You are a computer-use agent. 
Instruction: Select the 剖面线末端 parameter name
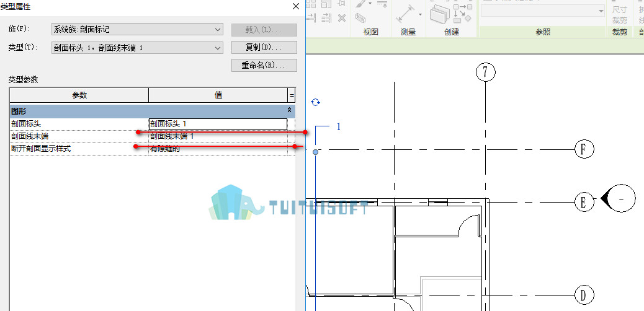(30, 136)
